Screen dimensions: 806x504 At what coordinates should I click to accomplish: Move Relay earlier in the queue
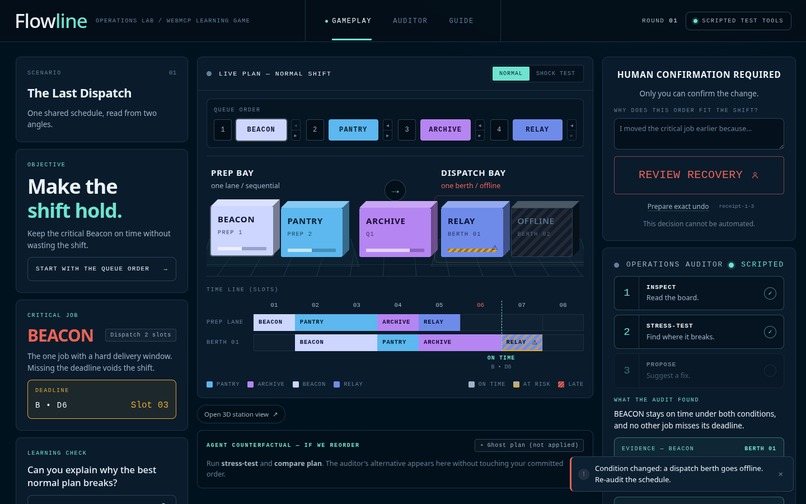[x=572, y=124]
